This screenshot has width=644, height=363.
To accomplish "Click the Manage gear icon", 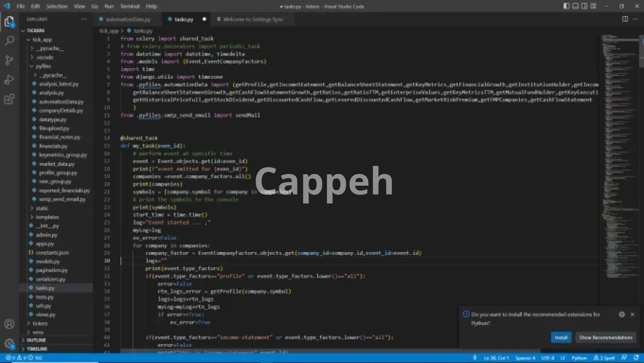I will 9,343.
